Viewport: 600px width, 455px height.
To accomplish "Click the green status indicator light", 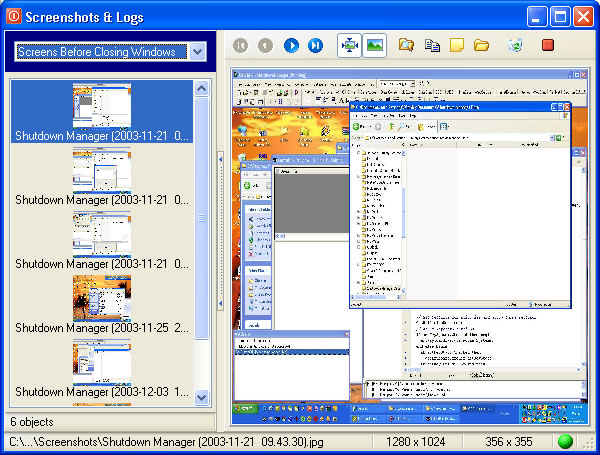I will click(565, 441).
